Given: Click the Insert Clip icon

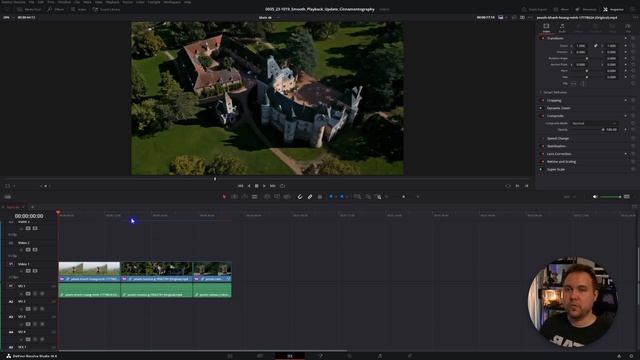Looking at the screenshot, I should [x=267, y=197].
